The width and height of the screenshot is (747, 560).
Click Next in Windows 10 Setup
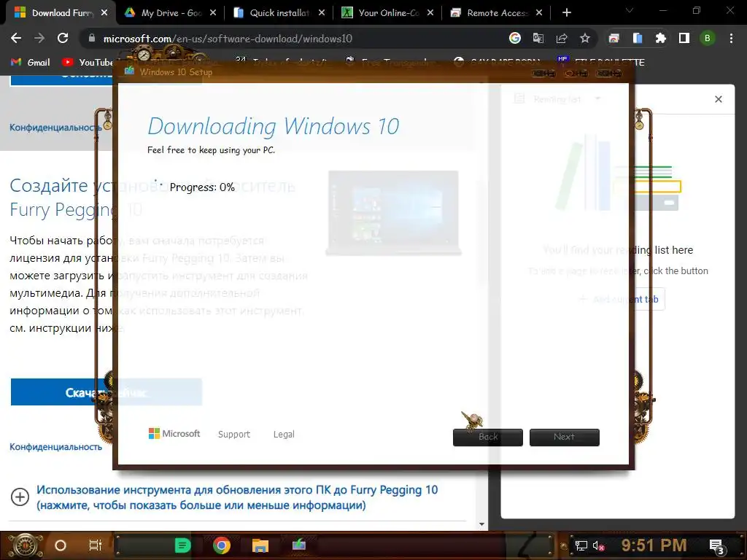tap(565, 437)
